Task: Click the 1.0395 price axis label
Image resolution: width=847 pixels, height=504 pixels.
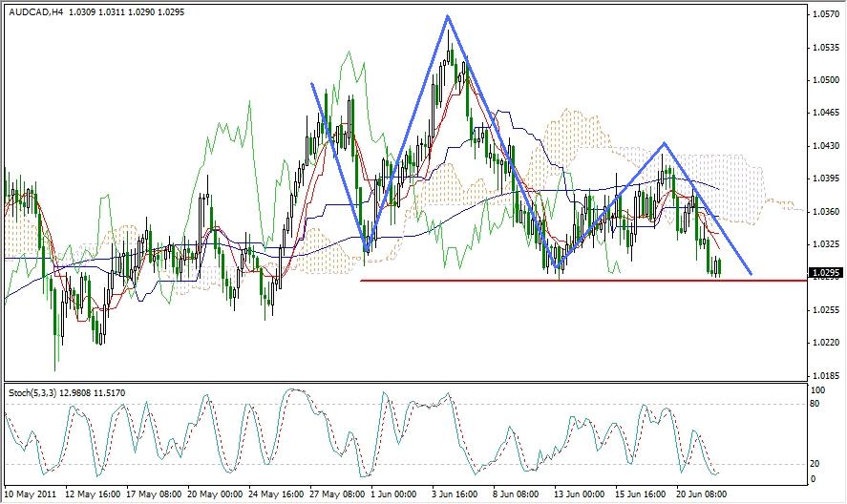Action: 825,178
